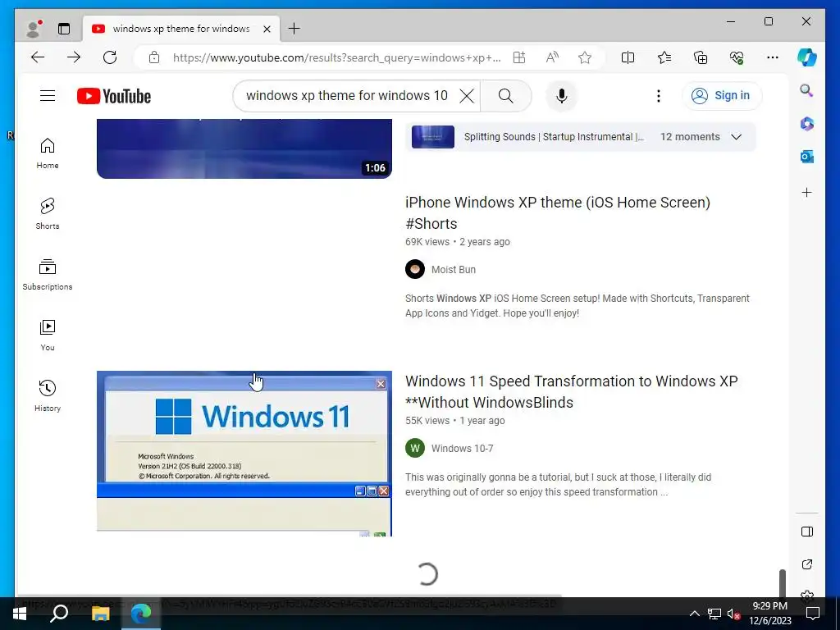Open YouTube settings three-dot menu
The image size is (840, 630).
(659, 96)
